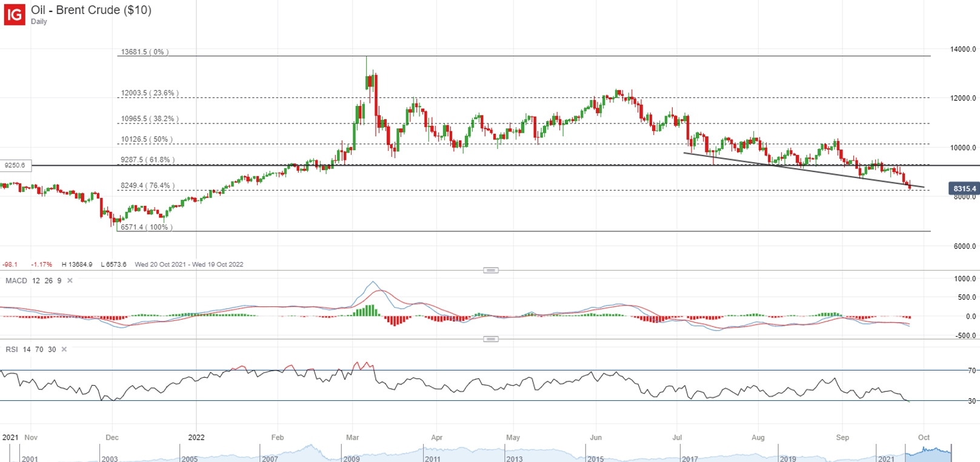Select Fibonacci label 12003.5 ( 23.6% )
The height and width of the screenshot is (462, 980).
(x=148, y=93)
